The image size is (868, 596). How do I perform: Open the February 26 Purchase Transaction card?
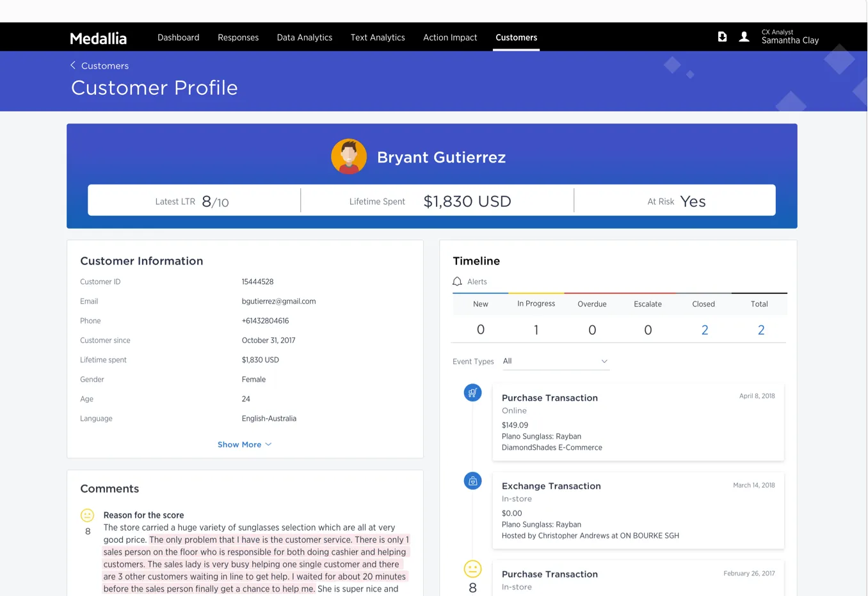638,578
